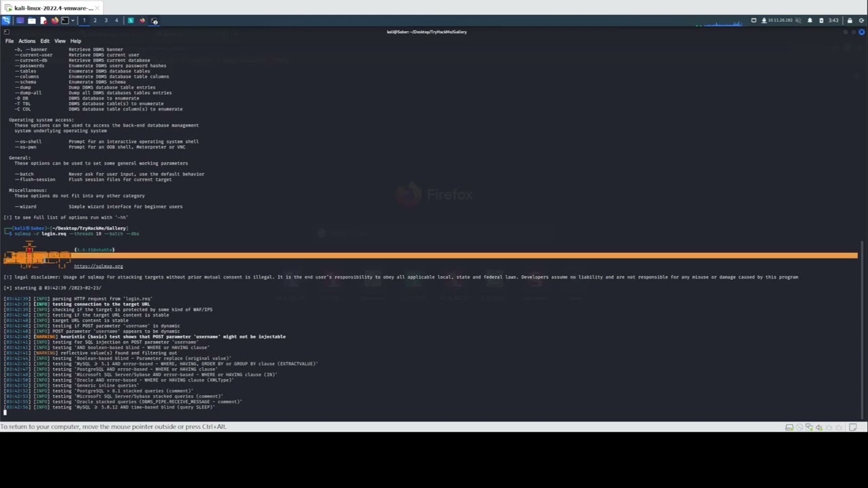This screenshot has height=488, width=868.
Task: Click the --os-shell option line
Action: [x=106, y=142]
